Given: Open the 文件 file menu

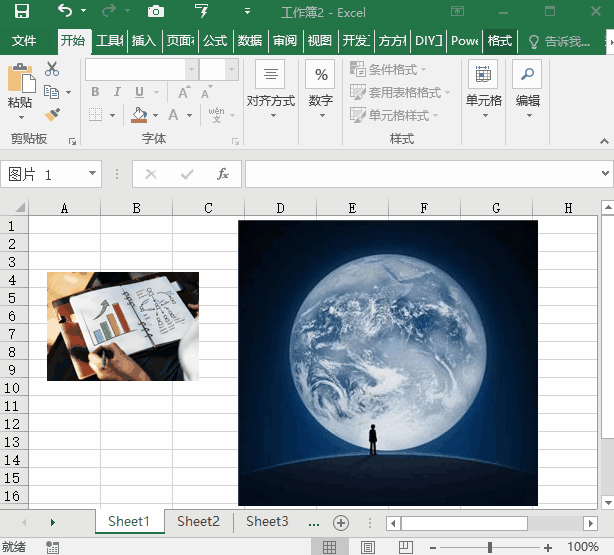Looking at the screenshot, I should 24,41.
